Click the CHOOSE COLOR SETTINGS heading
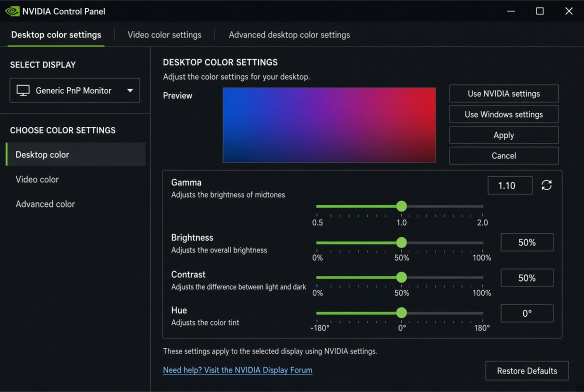Screen dimensions: 584x392 pos(62,130)
